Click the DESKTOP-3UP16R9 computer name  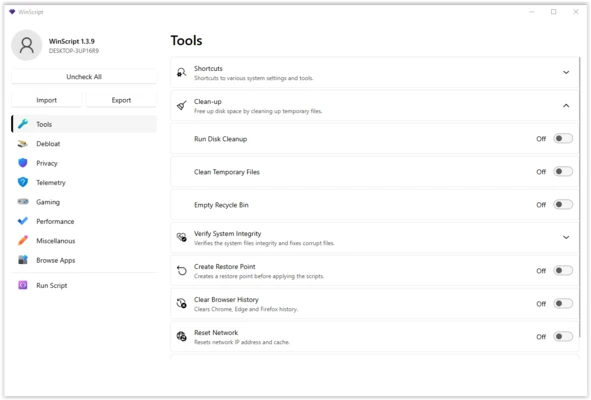74,51
